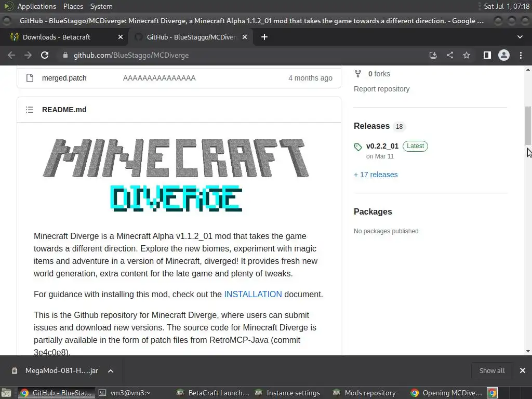Click the 0 forks link
The width and height of the screenshot is (532, 399).
click(x=379, y=74)
